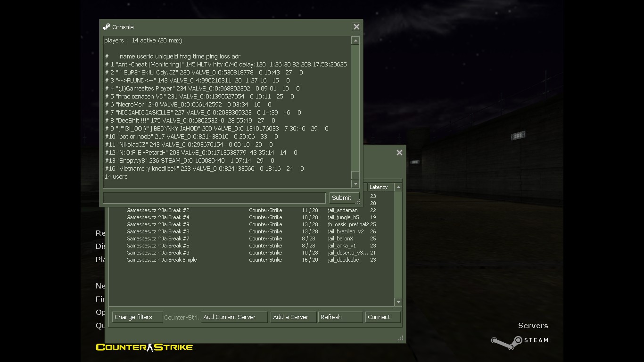Click the Submit button in Console

coord(344,198)
